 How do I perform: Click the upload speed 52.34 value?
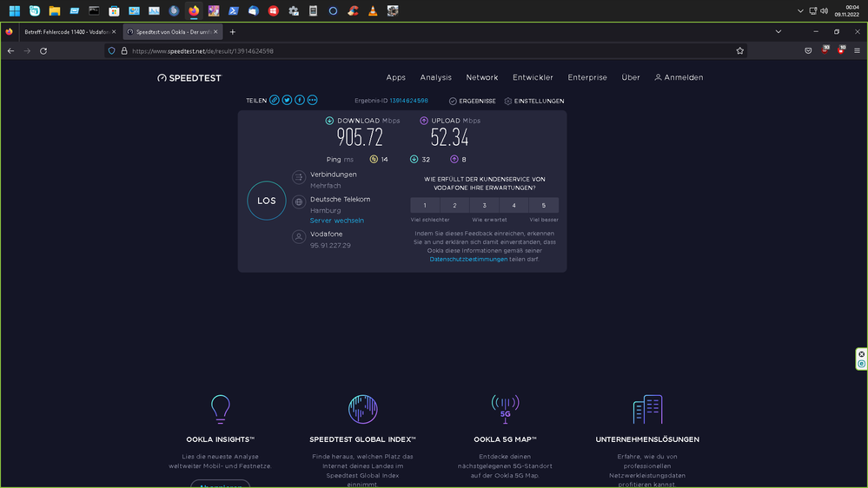click(x=449, y=137)
